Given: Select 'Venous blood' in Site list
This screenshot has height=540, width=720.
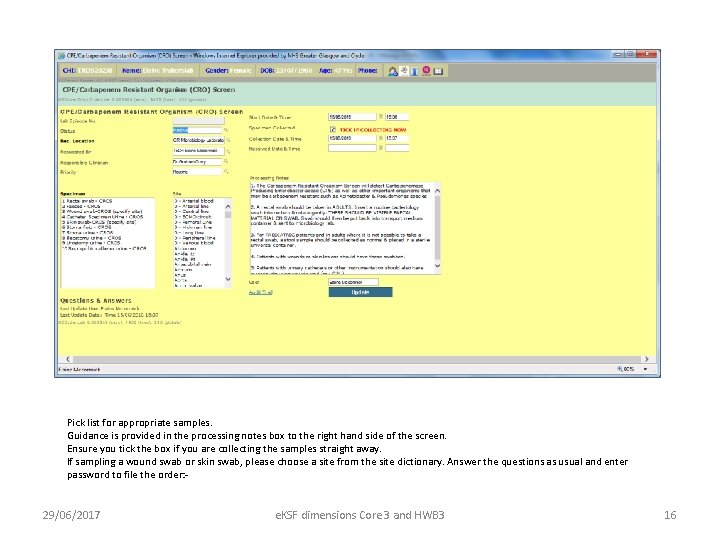Looking at the screenshot, I should click(194, 243).
